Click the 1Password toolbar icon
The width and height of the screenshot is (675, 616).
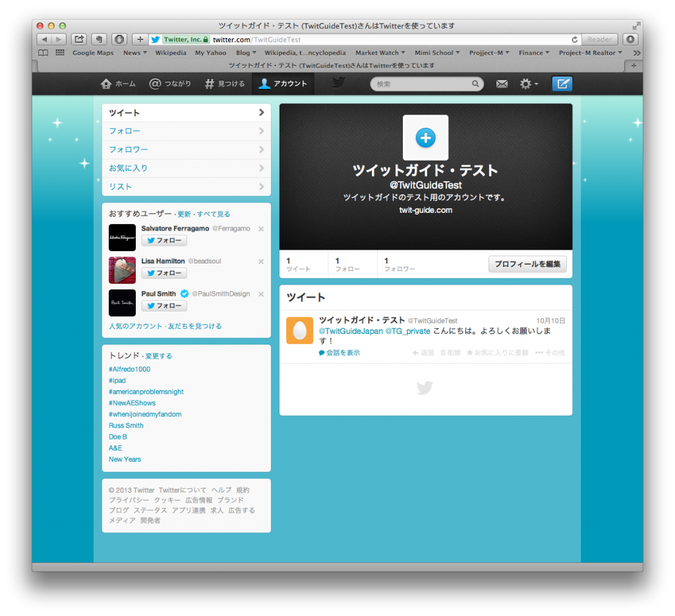pyautogui.click(x=119, y=40)
